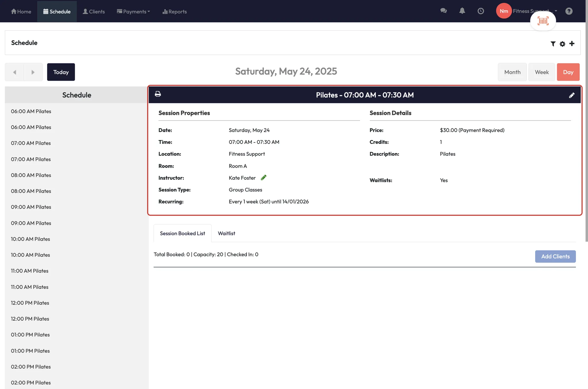
Task: Open schedule settings gear icon
Action: 562,44
